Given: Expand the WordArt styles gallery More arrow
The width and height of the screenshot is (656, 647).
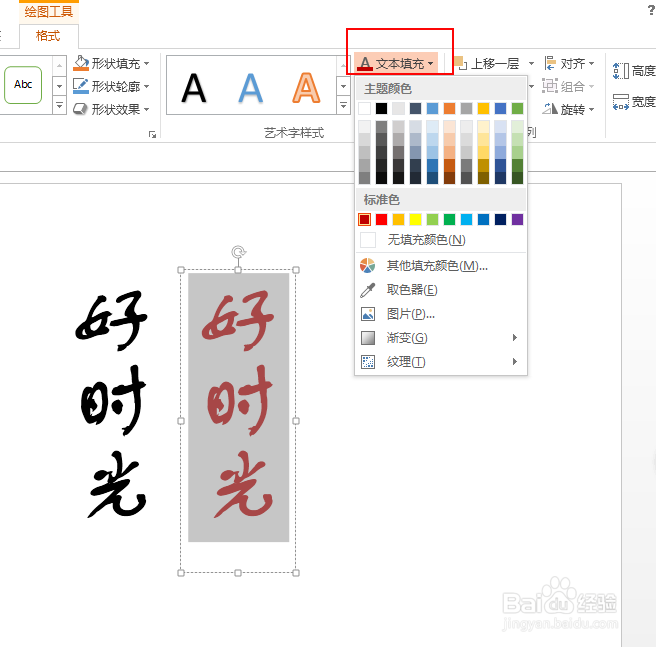Looking at the screenshot, I should coord(343,105).
